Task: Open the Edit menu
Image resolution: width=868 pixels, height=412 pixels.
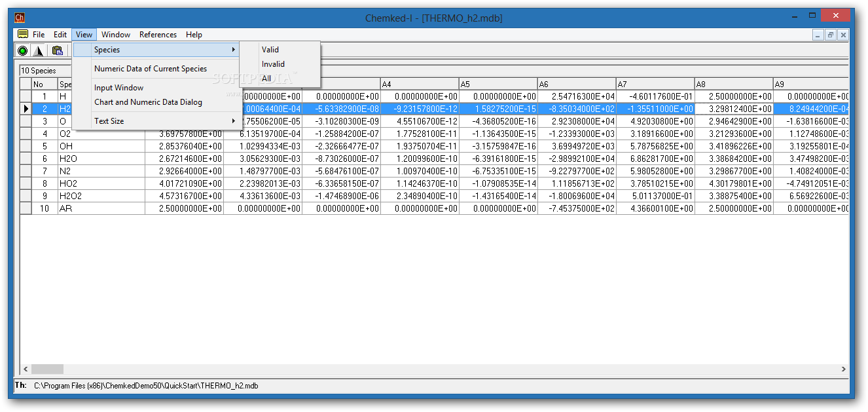Action: [60, 35]
